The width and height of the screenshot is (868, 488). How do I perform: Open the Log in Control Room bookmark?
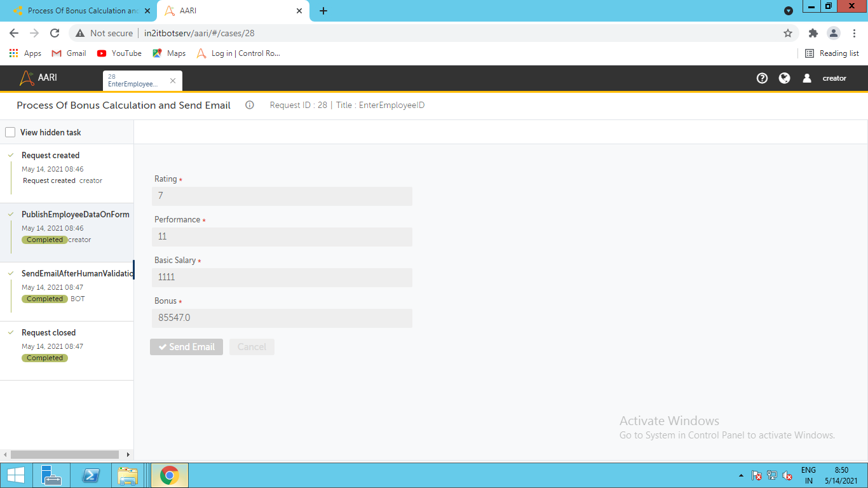238,53
